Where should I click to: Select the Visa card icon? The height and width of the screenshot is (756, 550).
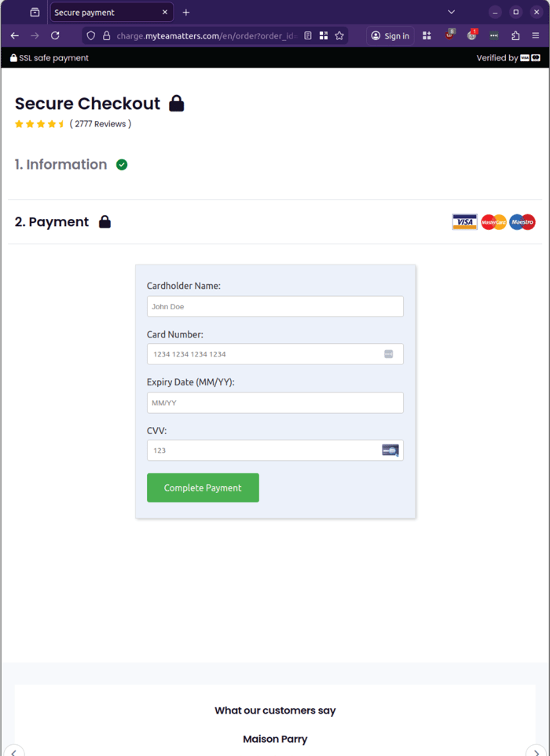tap(464, 222)
